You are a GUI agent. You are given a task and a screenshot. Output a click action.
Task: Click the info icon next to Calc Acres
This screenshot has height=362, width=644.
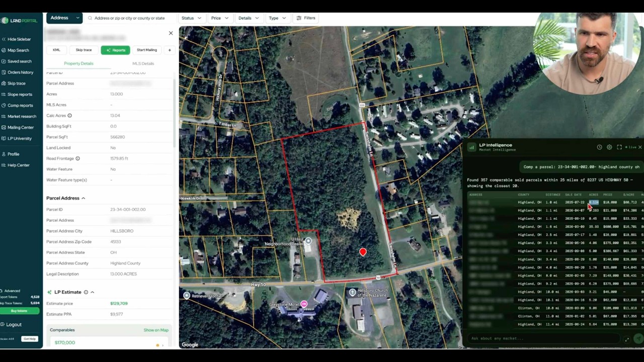click(69, 116)
